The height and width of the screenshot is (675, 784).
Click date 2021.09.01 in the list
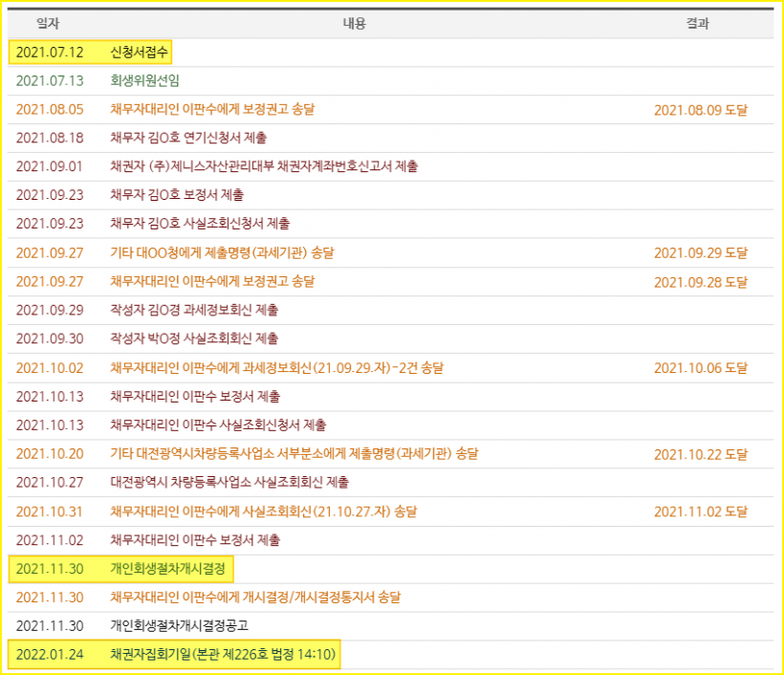(50, 166)
